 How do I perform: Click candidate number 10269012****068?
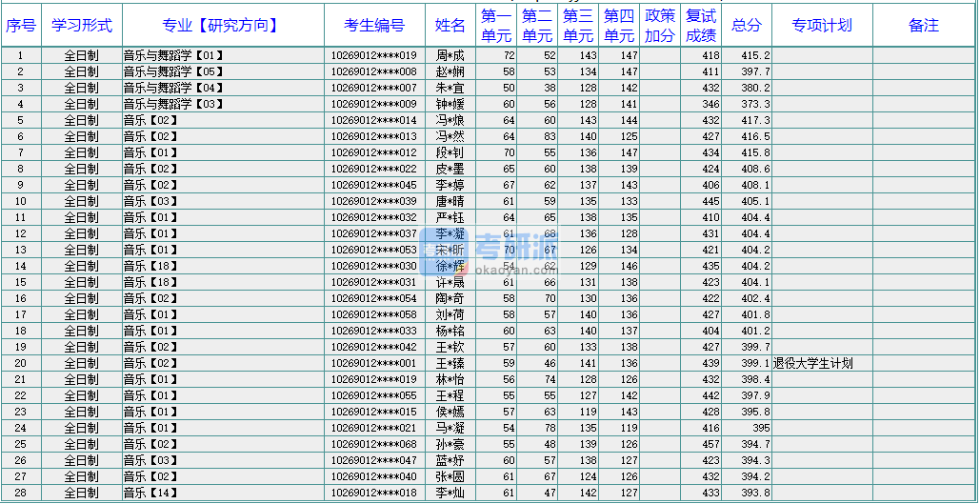373,444
